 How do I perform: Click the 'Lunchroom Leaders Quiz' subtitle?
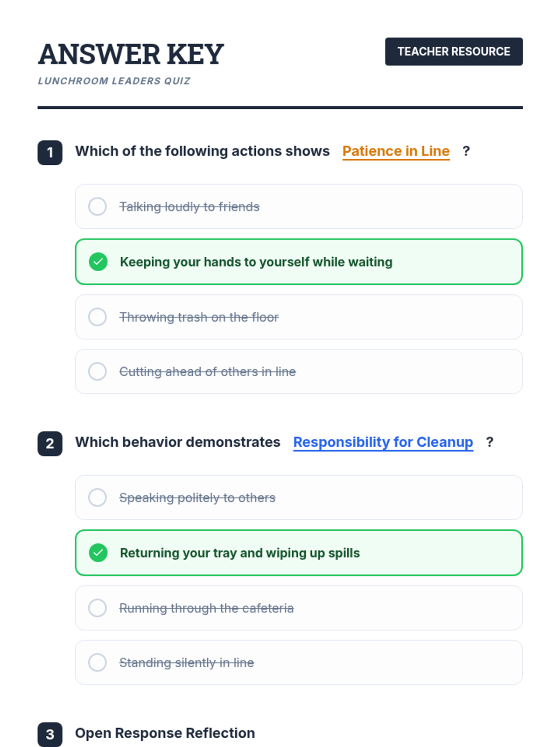point(114,81)
